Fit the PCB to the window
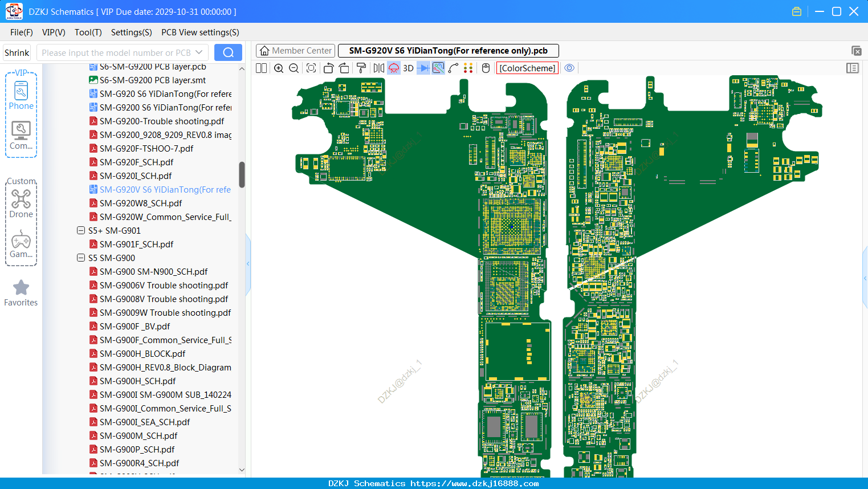868x489 pixels. coord(311,68)
